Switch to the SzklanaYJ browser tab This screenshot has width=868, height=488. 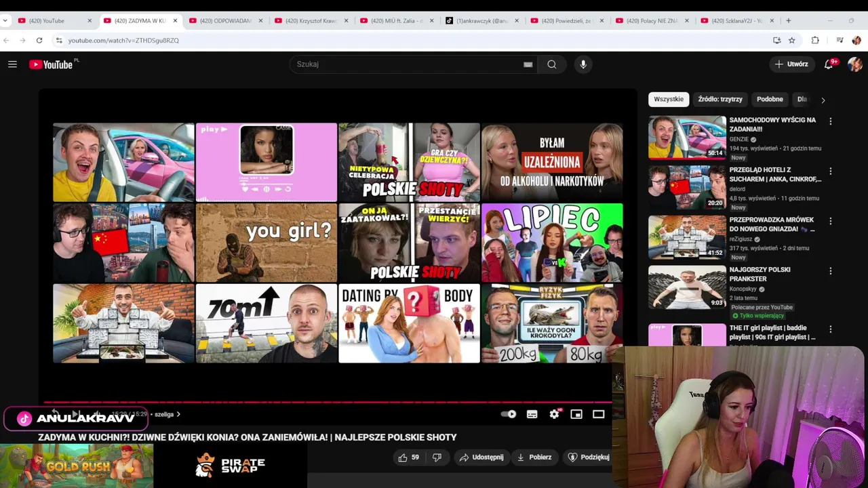pos(737,21)
